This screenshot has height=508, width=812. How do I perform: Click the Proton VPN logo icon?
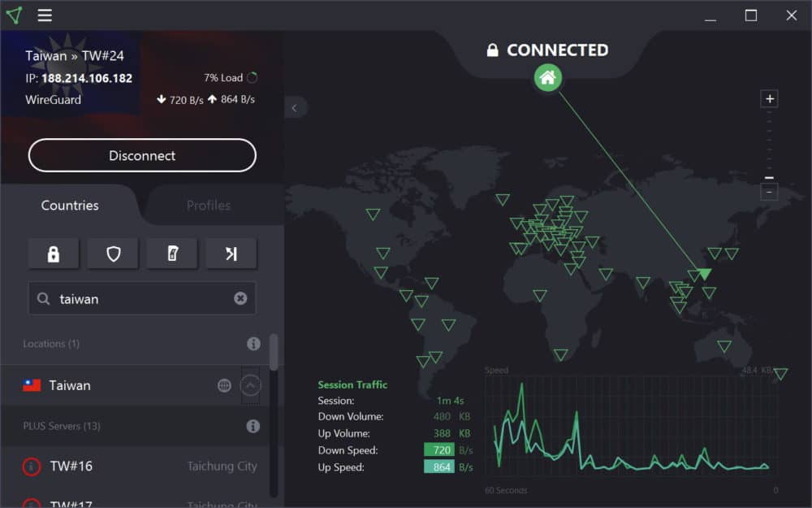point(14,15)
